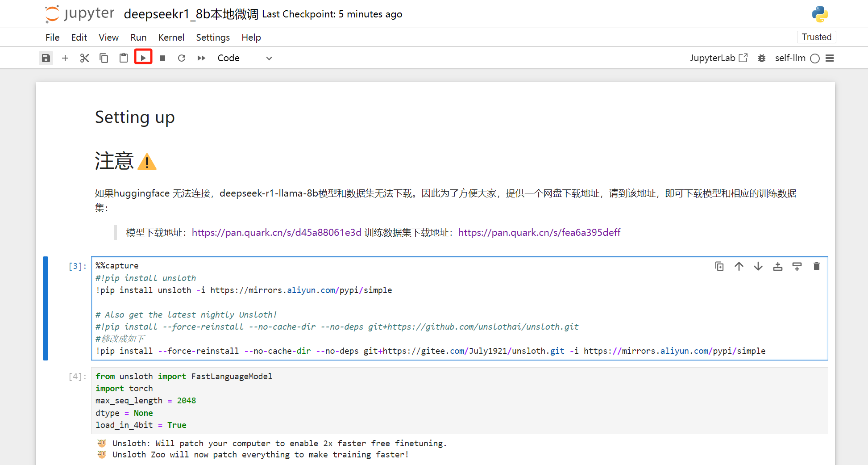Open the Edit menu
Viewport: 868px width, 465px height.
tap(79, 38)
